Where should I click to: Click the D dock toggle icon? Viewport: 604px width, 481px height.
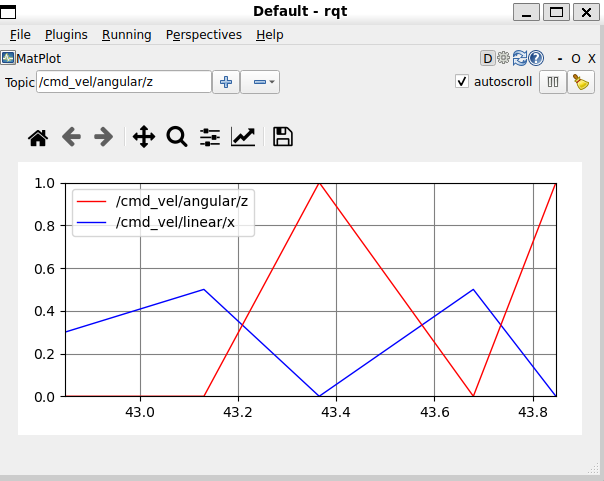tap(488, 59)
